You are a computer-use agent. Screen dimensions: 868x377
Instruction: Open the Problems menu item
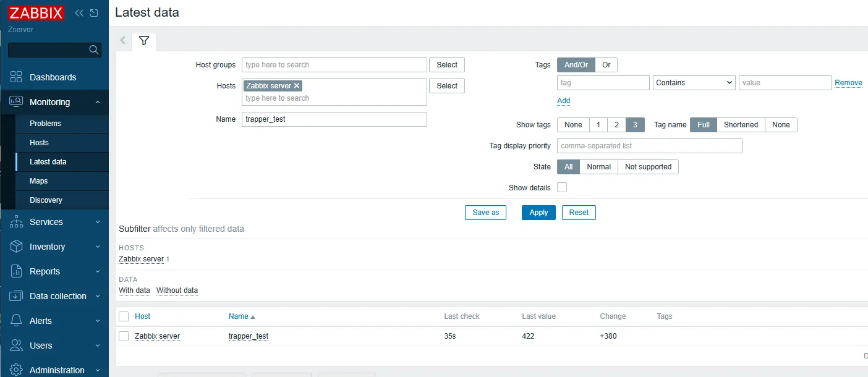tap(45, 124)
